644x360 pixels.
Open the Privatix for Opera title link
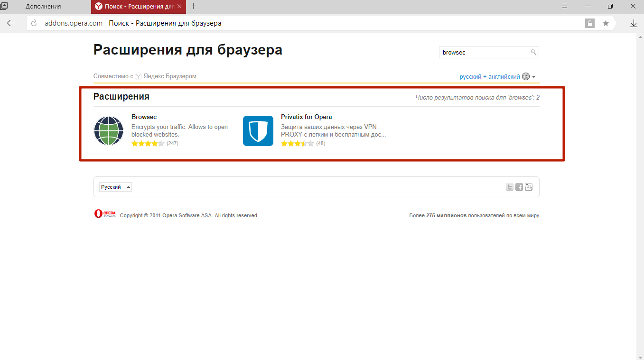click(306, 117)
